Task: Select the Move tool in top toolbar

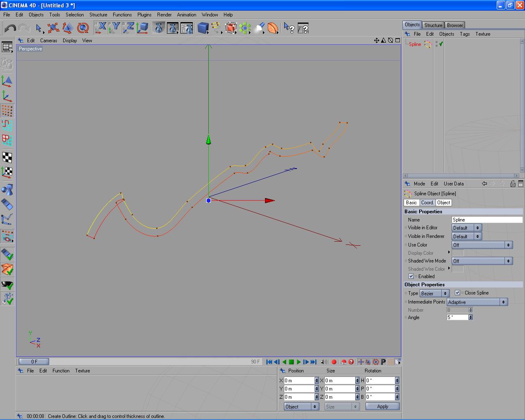Action: (53, 28)
